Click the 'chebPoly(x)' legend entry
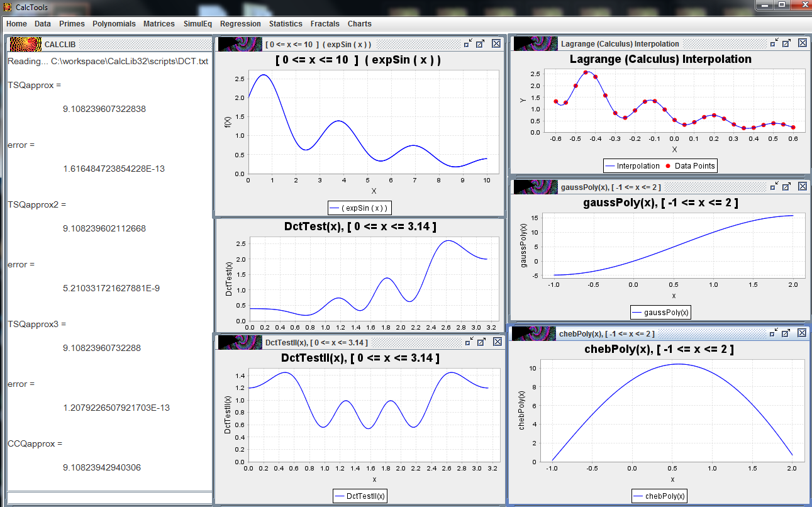Screen dimensions: 812x507 pos(660,496)
